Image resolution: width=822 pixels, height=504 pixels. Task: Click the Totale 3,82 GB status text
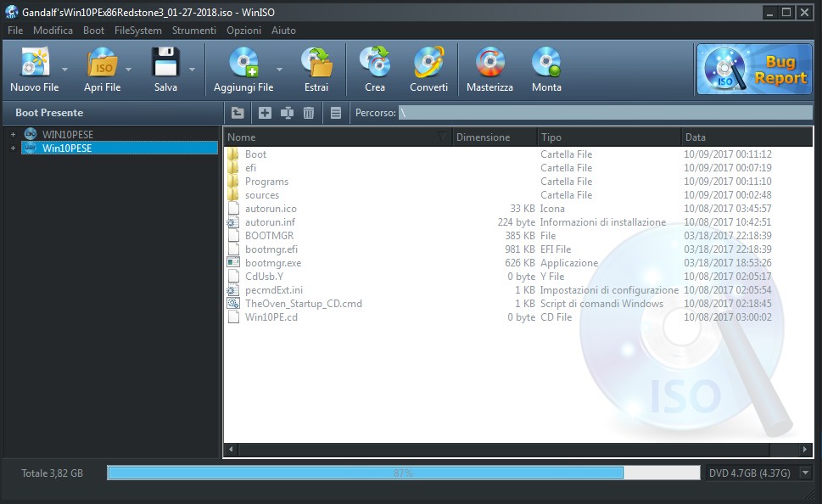(52, 473)
